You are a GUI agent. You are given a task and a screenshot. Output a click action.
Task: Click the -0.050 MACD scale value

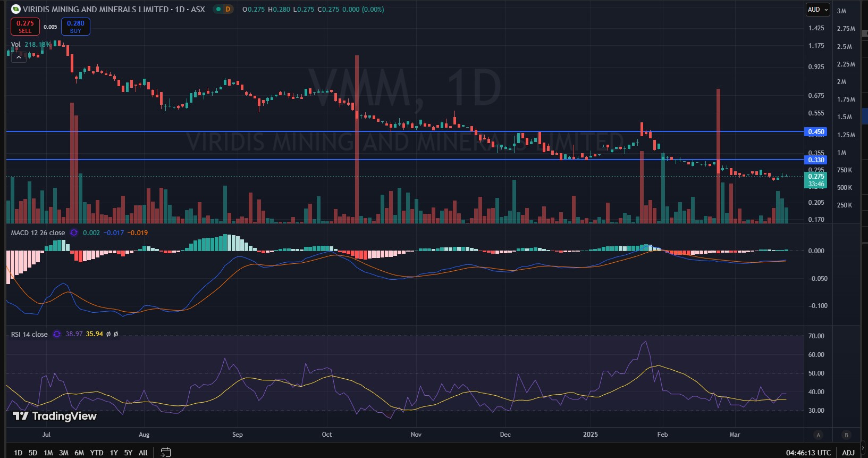click(817, 279)
